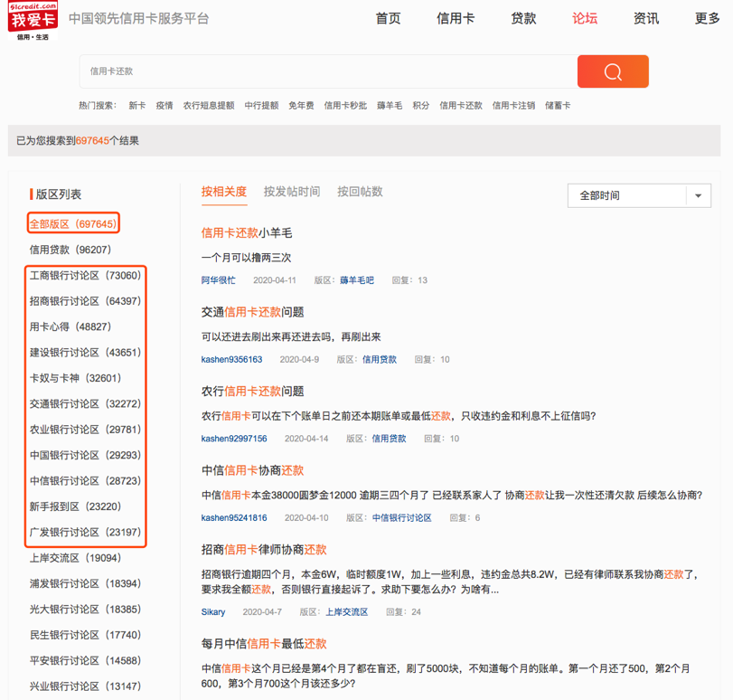The width and height of the screenshot is (733, 700).
Task: Open the post 每月中信信用卡最低还款
Action: 264,644
